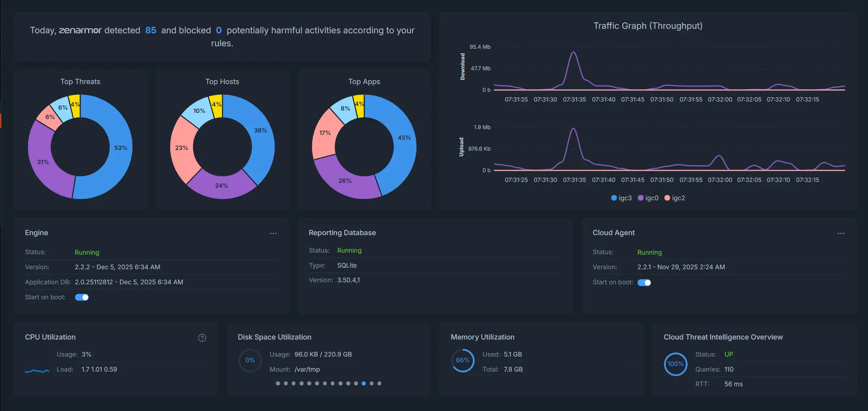Image resolution: width=868 pixels, height=411 pixels.
Task: Toggle Start on boot for Cloud Agent
Action: click(645, 282)
